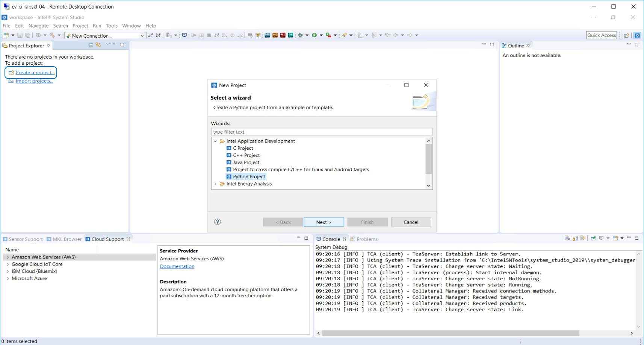This screenshot has height=345, width=644.
Task: Toggle Scroll Lock in Console toolbar
Action: point(575,238)
